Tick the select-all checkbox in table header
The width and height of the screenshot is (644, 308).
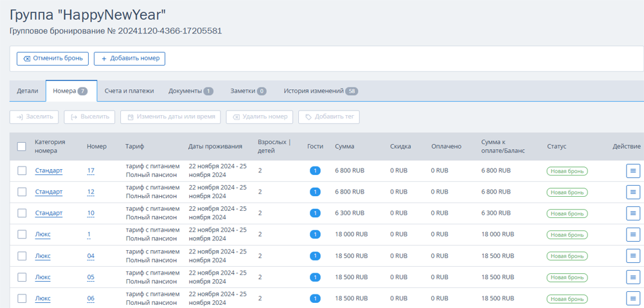tap(22, 146)
